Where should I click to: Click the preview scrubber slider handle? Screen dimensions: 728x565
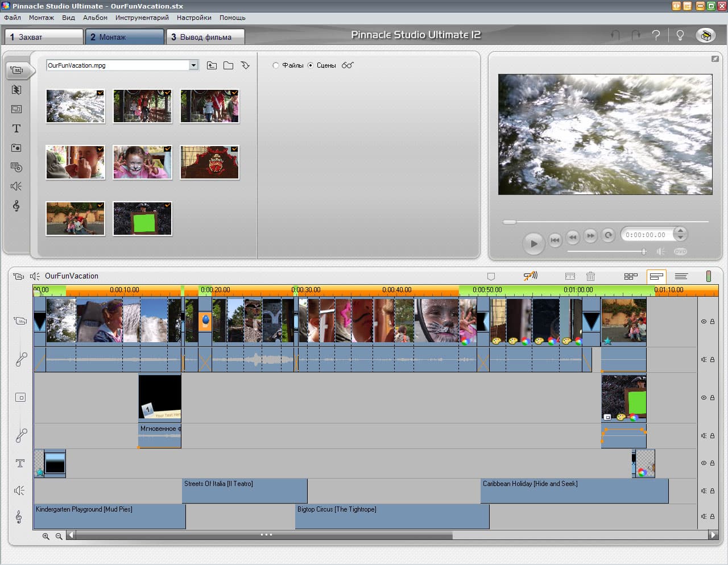tap(510, 222)
